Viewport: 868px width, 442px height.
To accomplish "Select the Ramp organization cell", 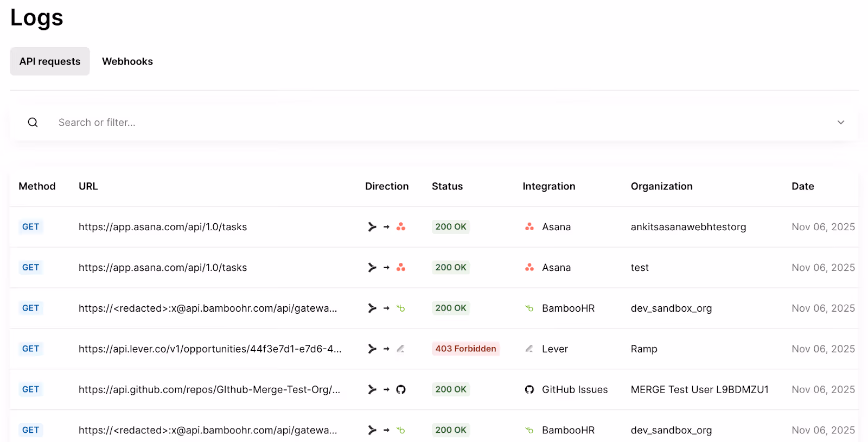I will tap(644, 349).
